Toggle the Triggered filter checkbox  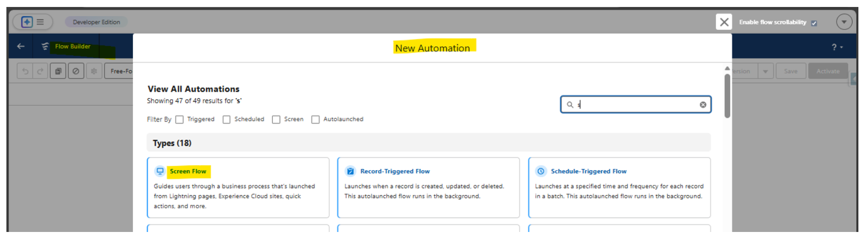(x=180, y=119)
